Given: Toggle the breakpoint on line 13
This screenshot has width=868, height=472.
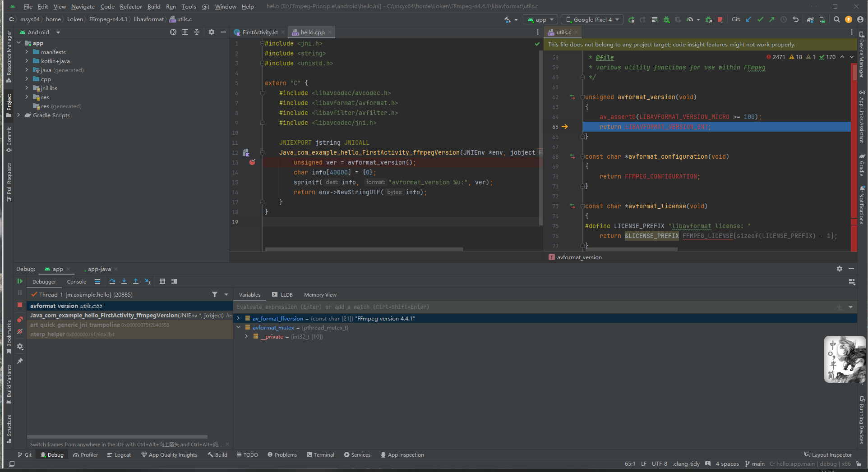Looking at the screenshot, I should click(x=252, y=162).
